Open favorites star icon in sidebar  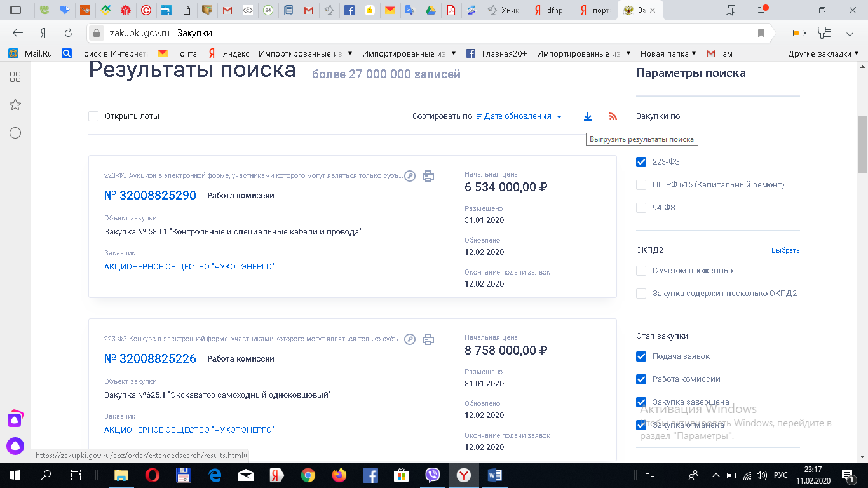pos(15,105)
